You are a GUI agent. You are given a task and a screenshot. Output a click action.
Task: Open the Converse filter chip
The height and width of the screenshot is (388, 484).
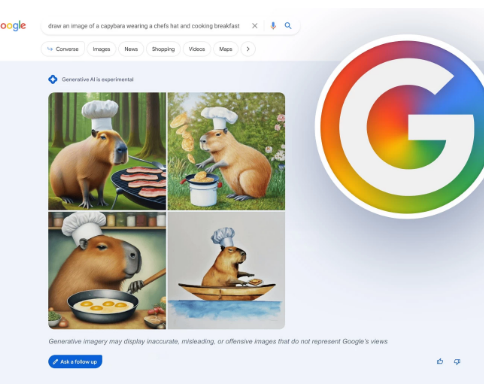tap(63, 49)
